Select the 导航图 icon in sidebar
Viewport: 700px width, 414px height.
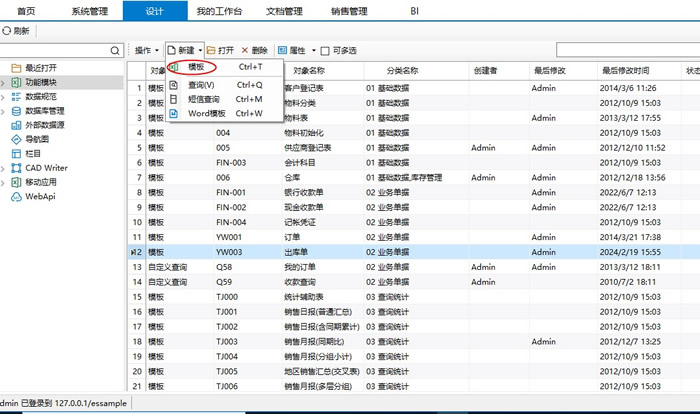coord(16,140)
